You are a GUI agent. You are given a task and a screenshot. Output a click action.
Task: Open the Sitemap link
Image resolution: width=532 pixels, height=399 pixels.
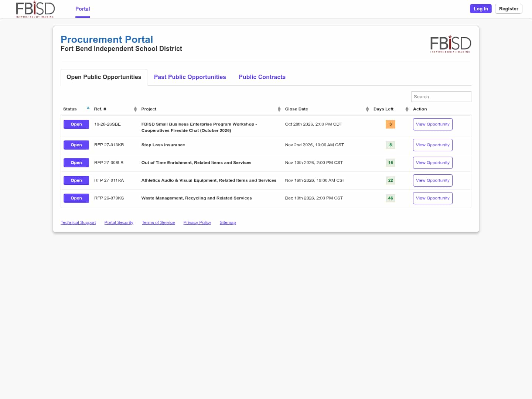coord(228,222)
